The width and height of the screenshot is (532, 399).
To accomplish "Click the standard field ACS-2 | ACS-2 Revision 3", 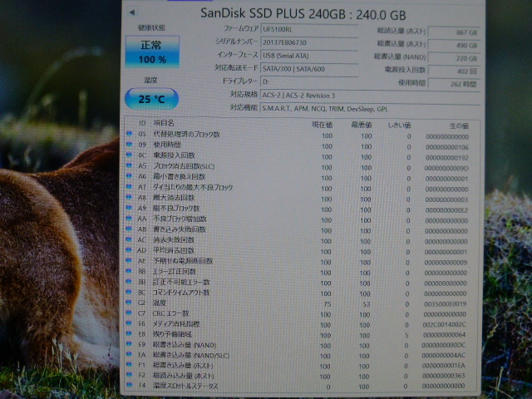I will point(370,96).
